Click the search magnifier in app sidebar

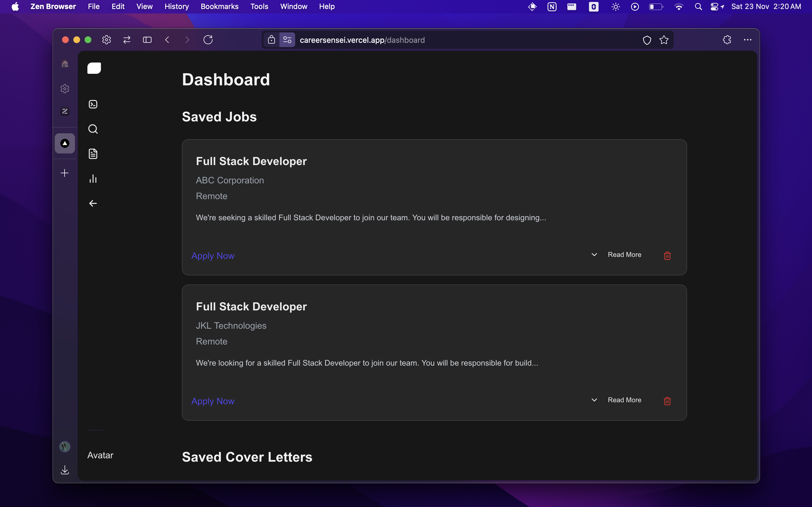93,129
